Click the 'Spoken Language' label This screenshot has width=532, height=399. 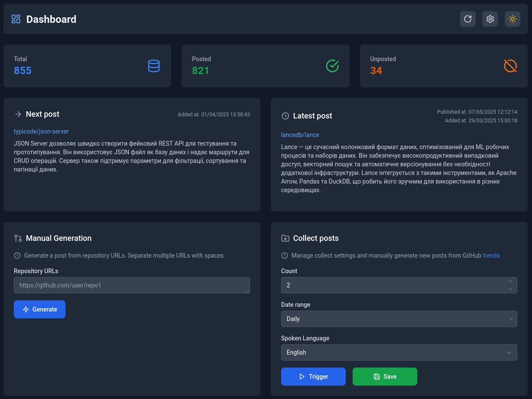(305, 338)
